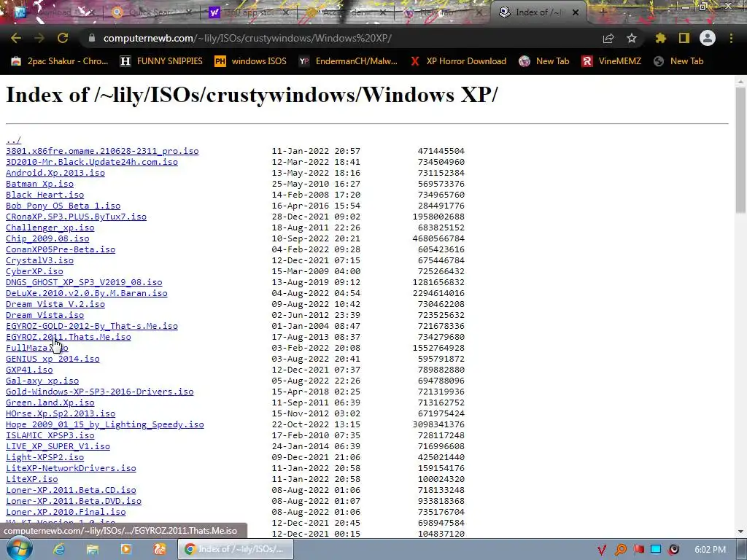Open the 2pac Shakur bookmark
The height and width of the screenshot is (560, 747).
60,61
